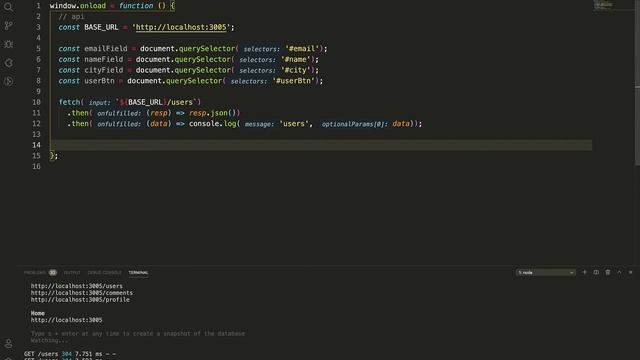This screenshot has width=640, height=360.
Task: Click line number 10 in the gutter
Action: click(x=36, y=102)
